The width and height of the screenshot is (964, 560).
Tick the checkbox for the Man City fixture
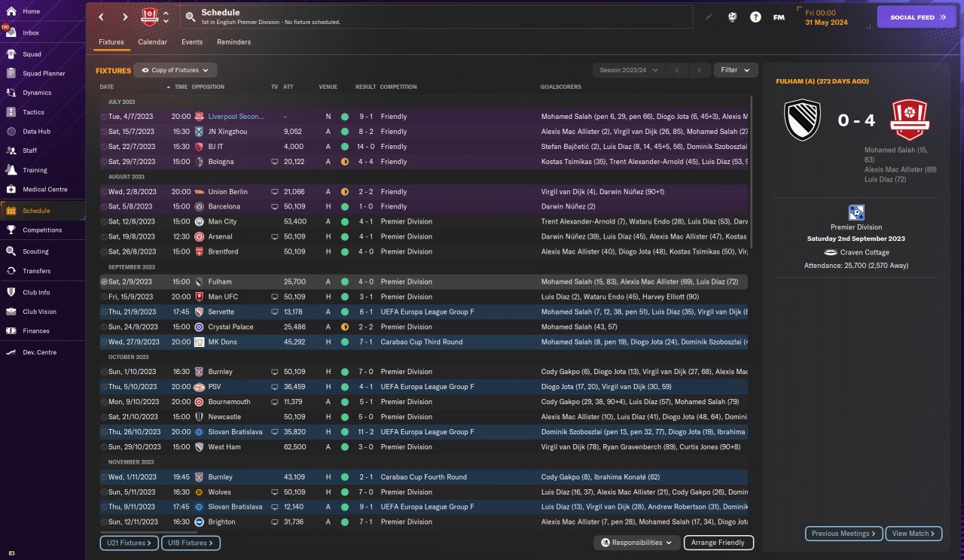(104, 221)
